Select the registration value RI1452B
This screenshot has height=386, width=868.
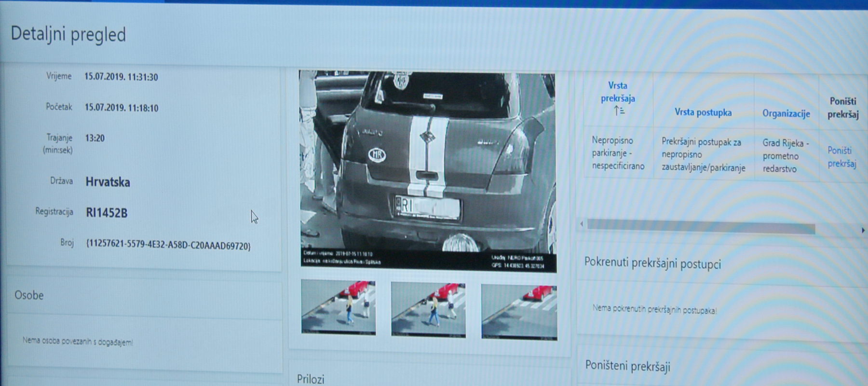coord(107,213)
